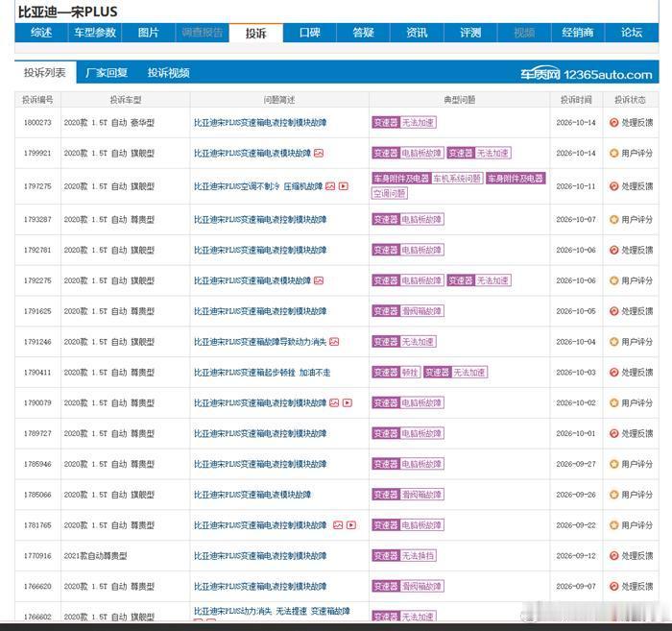Open complaint 1800273 title link

[260, 123]
